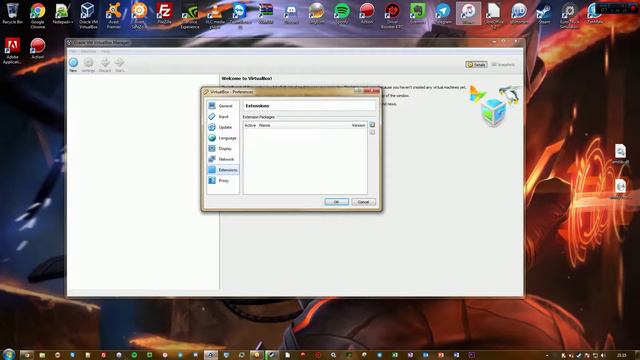This screenshot has height=360, width=640.
Task: Select the Avast Premier desktop shortcut
Action: (113, 16)
